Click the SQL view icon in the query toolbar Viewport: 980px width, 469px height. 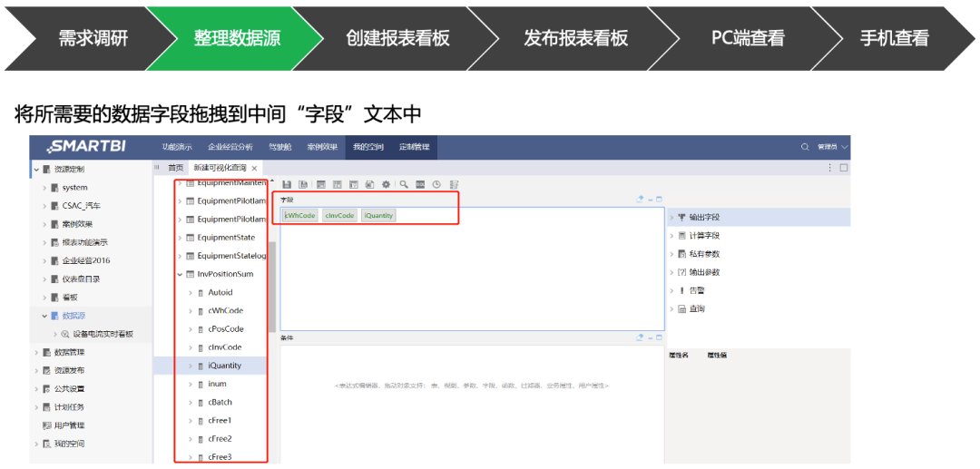click(421, 184)
